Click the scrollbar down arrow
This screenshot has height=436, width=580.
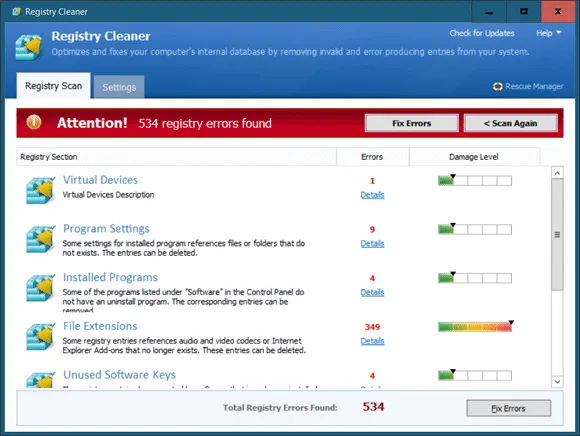[557, 382]
